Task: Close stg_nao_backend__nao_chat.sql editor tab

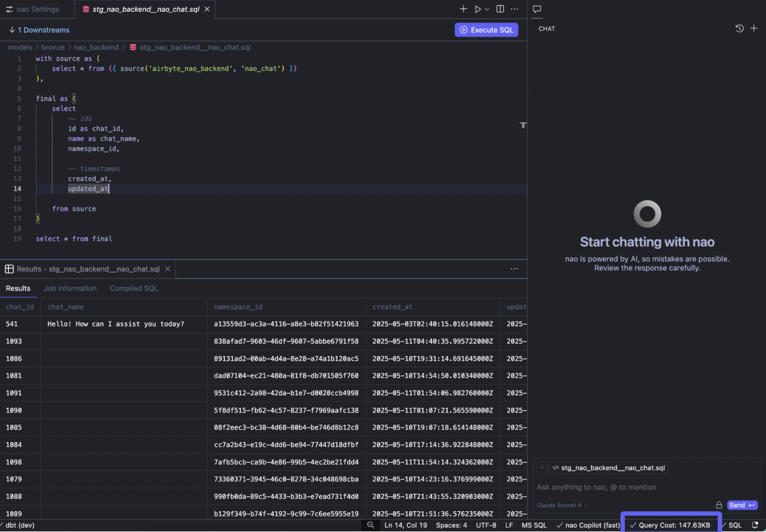Action: click(207, 9)
